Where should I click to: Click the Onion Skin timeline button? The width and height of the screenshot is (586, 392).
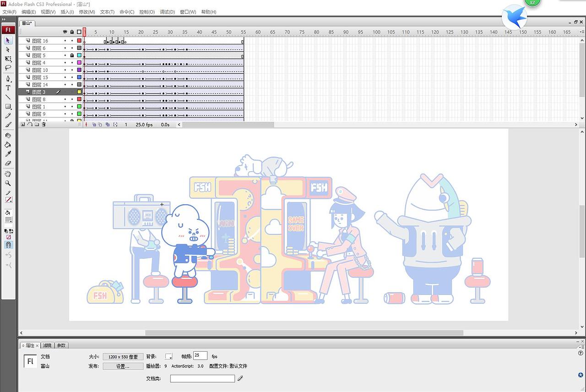94,125
